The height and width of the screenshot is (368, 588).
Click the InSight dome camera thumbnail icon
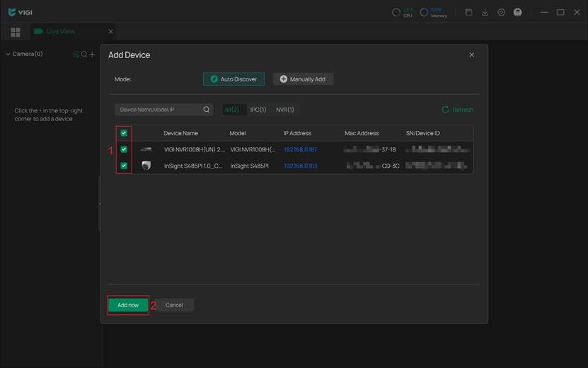pyautogui.click(x=146, y=166)
